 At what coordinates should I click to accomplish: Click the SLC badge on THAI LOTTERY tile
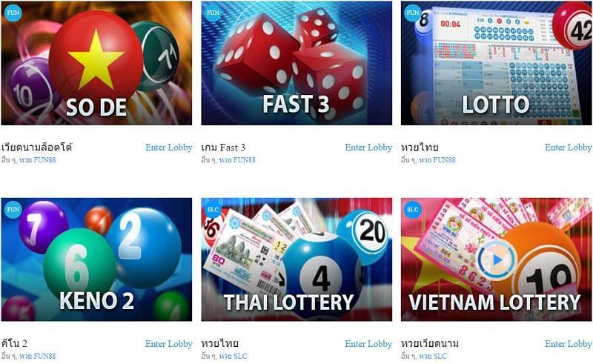pyautogui.click(x=213, y=209)
